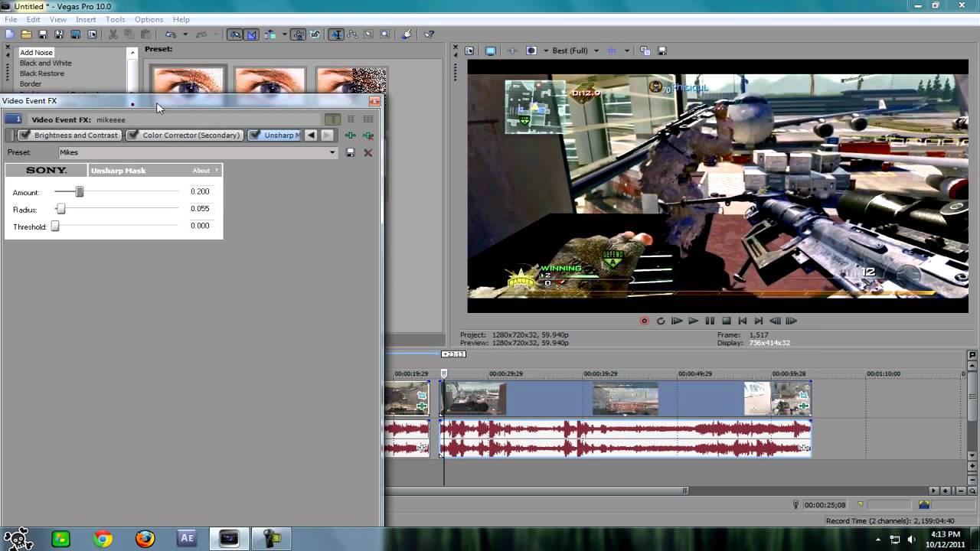Viewport: 980px width, 551px height.
Task: Open the Auto Ripple mode dropdown arrow
Action: [284, 34]
